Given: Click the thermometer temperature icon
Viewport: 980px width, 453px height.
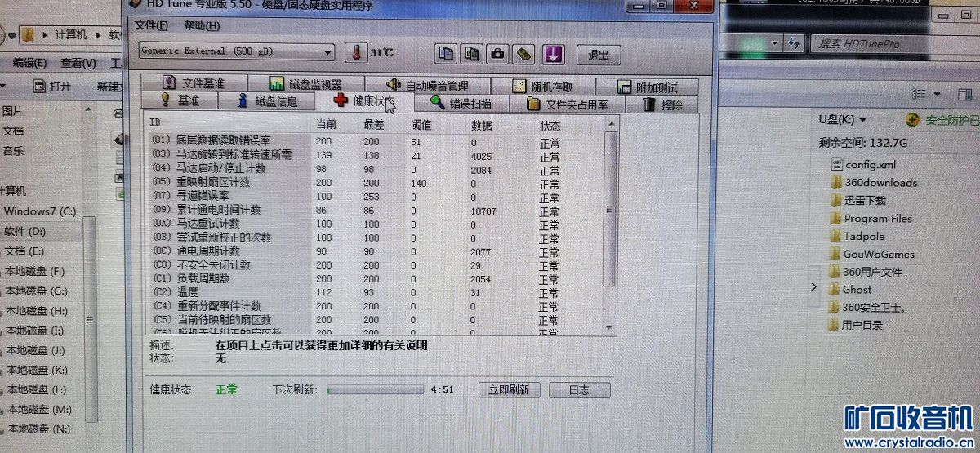Looking at the screenshot, I should coord(356,53).
